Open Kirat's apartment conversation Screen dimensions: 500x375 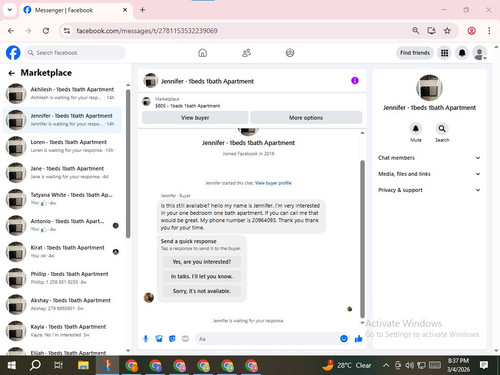[x=62, y=252]
